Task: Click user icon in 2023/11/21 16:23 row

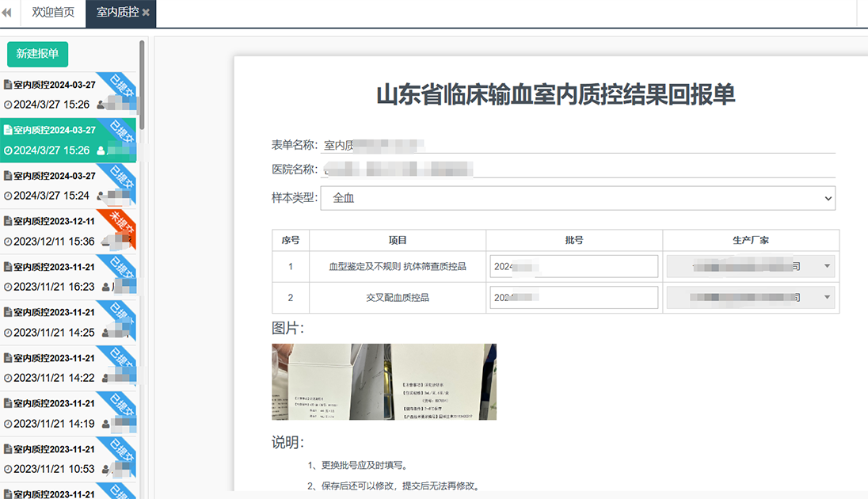Action: 106,287
